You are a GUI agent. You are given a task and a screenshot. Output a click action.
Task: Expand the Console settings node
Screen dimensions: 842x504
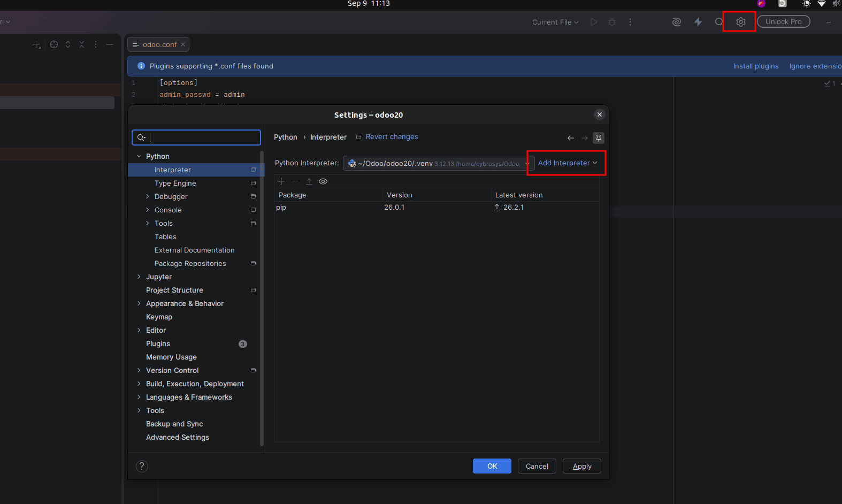148,210
